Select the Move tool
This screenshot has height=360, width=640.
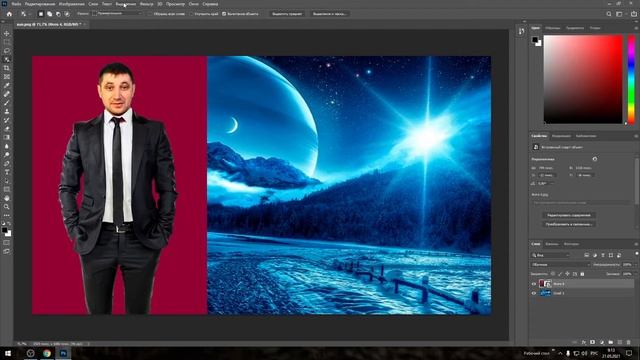(7, 33)
